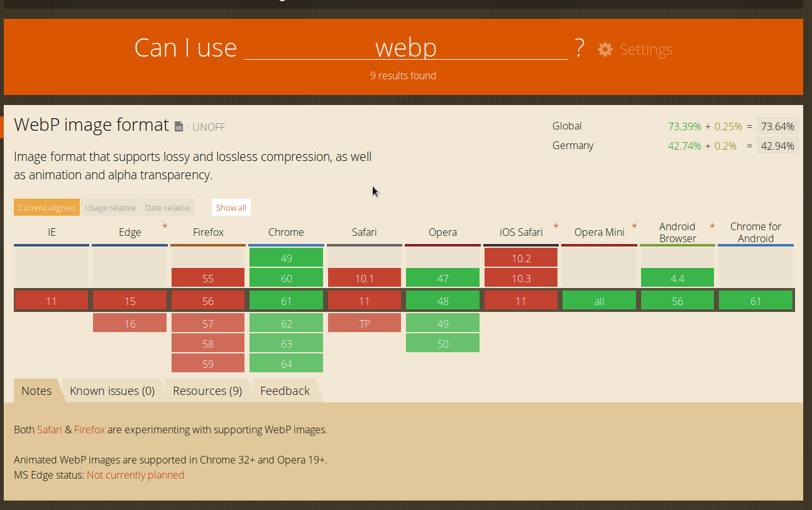
Task: Click the Safari TP version cell
Action: point(365,322)
